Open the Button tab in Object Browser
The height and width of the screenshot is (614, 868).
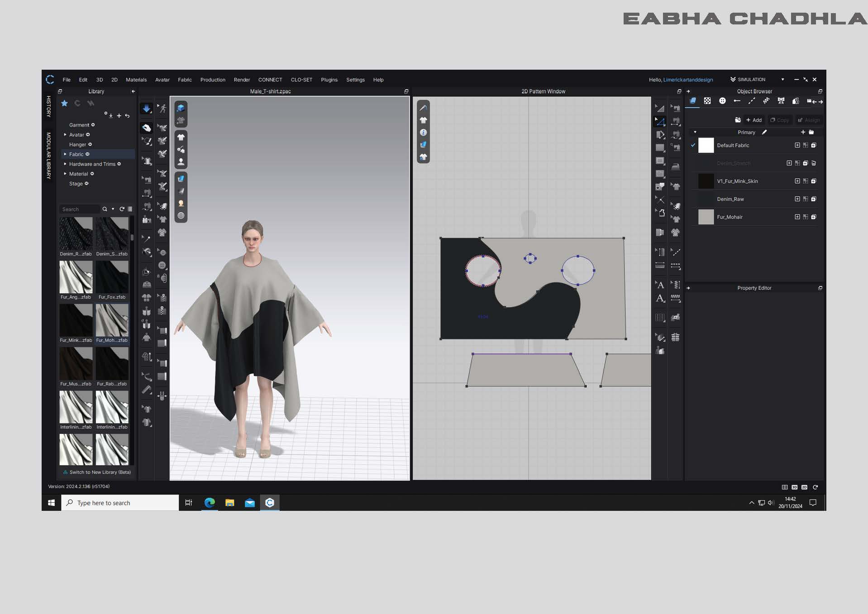(x=722, y=101)
